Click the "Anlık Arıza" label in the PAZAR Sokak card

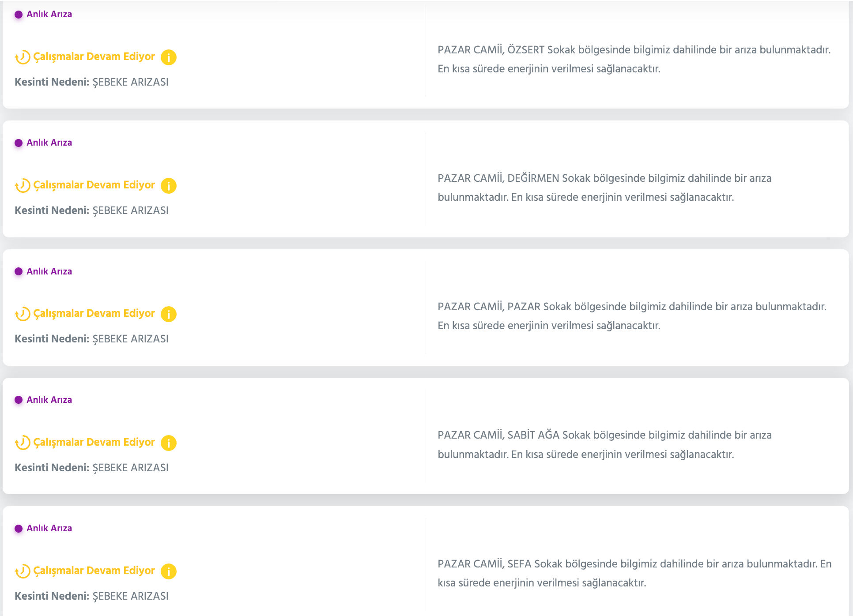(49, 271)
